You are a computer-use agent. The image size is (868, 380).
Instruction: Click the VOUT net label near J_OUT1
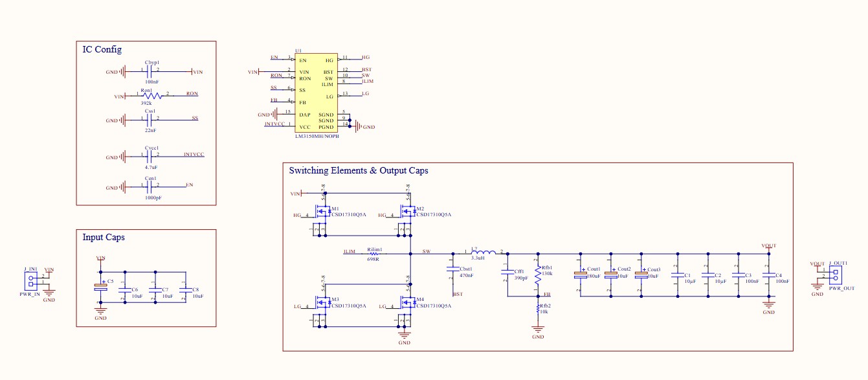tap(817, 262)
